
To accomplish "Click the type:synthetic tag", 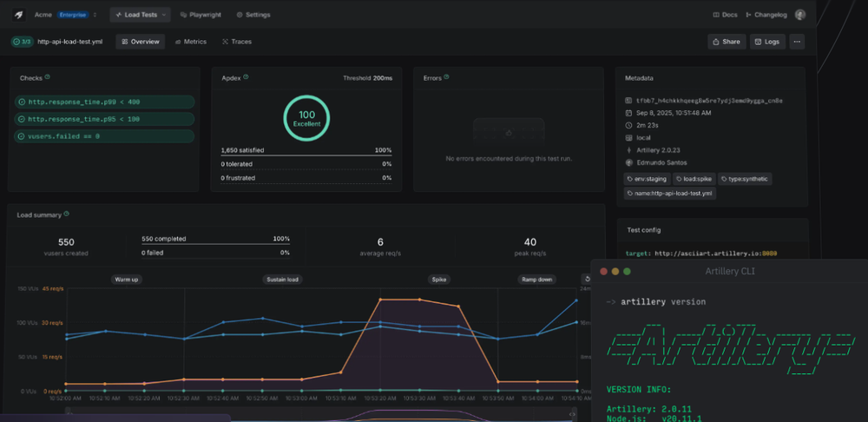I will [745, 179].
